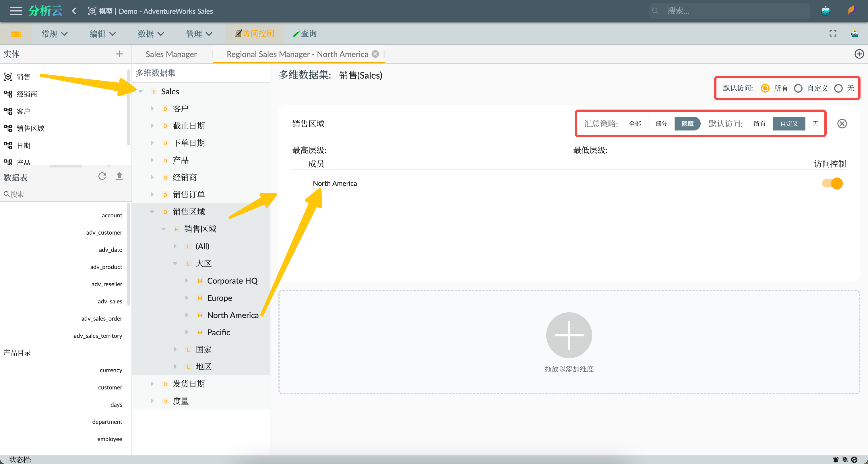This screenshot has width=868, height=464.
Task: Click 隐藏 button in 汇总策略 options
Action: coord(687,123)
